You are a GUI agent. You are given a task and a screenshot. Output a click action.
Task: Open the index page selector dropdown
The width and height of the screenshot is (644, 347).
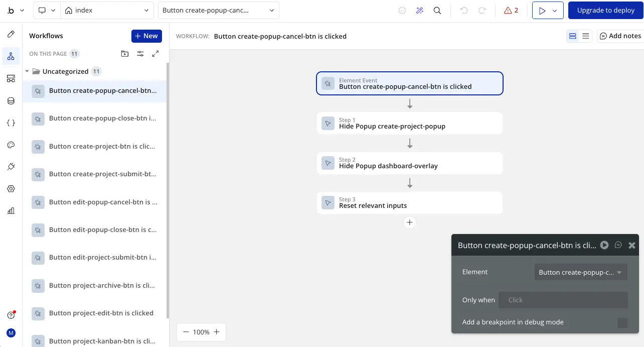click(x=107, y=10)
